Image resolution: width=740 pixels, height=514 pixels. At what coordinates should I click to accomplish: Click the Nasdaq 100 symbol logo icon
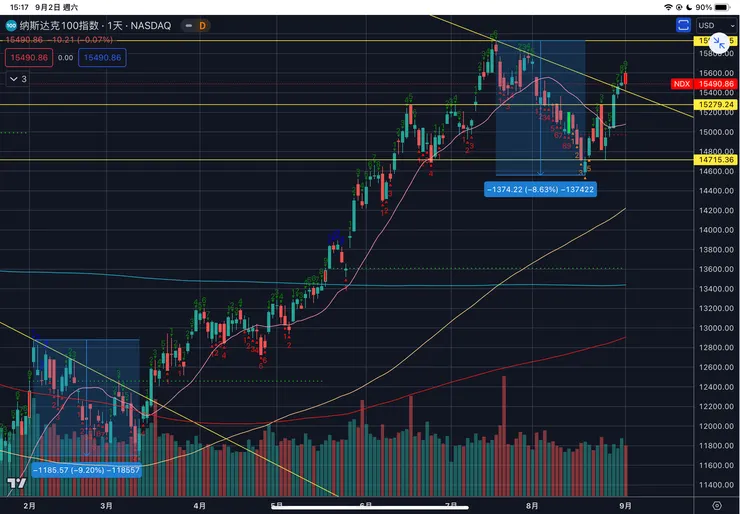[11, 24]
